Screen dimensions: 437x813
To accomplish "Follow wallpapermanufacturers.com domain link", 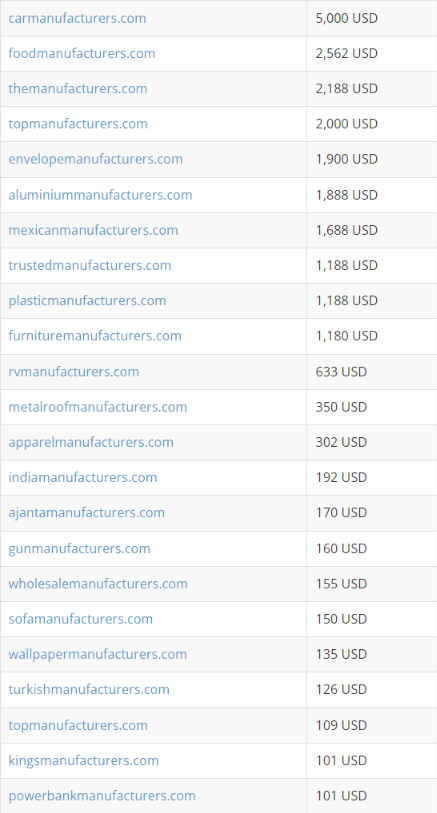I will coord(97,654).
